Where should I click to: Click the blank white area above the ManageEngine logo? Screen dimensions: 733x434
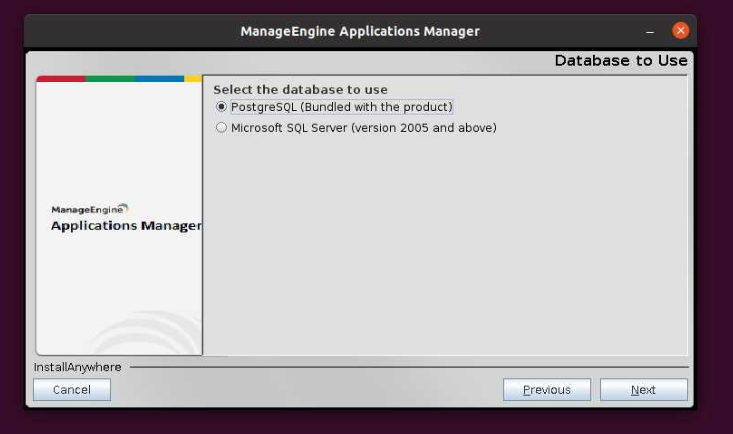[x=118, y=140]
